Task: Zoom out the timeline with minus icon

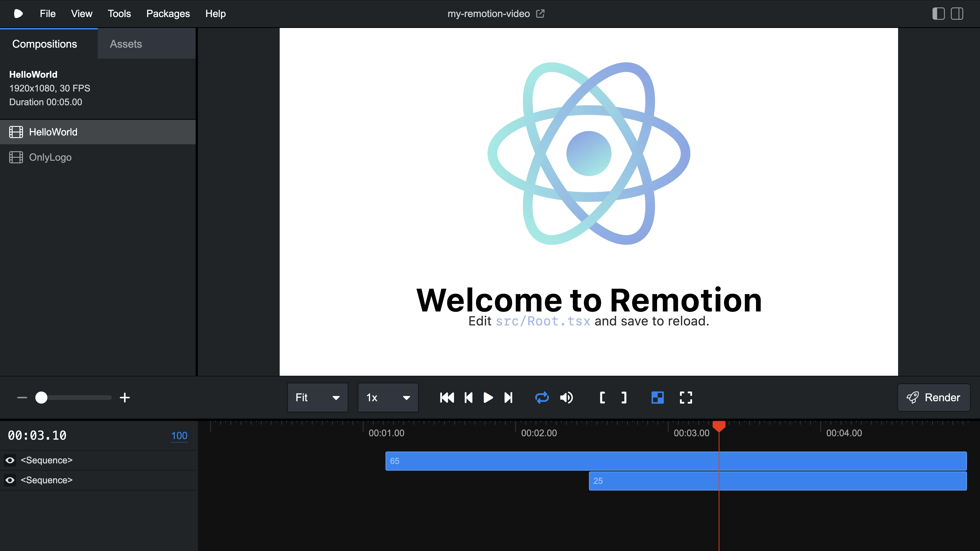Action: 22,398
